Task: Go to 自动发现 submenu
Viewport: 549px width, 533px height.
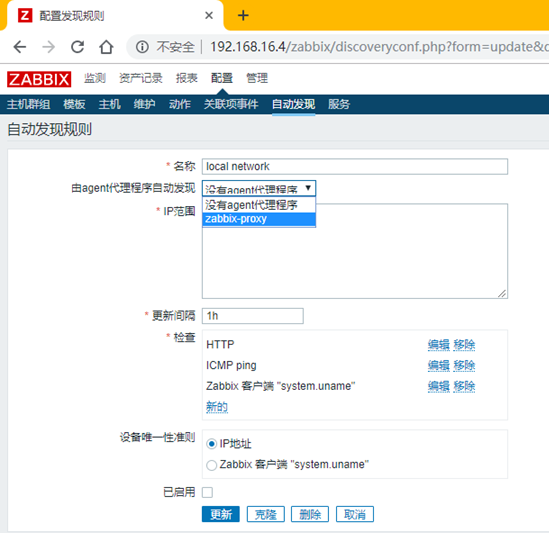Action: (x=293, y=104)
